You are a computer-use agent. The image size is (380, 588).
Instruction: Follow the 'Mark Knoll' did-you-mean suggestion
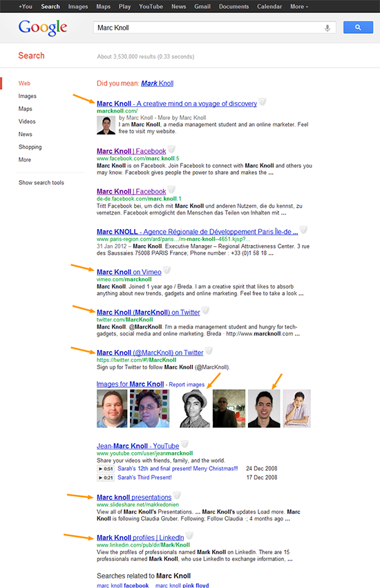coord(157,84)
